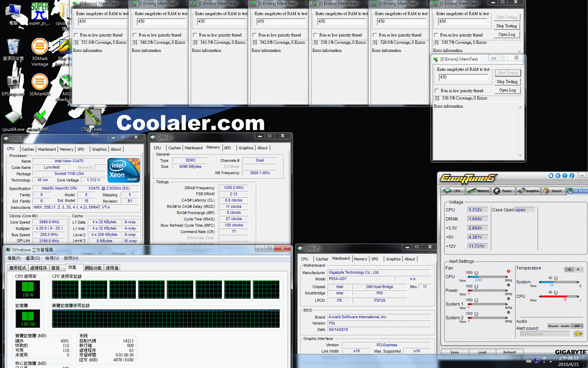Enable the System 1 fan alert indicator
This screenshot has height=368, width=588.
pos(508,299)
